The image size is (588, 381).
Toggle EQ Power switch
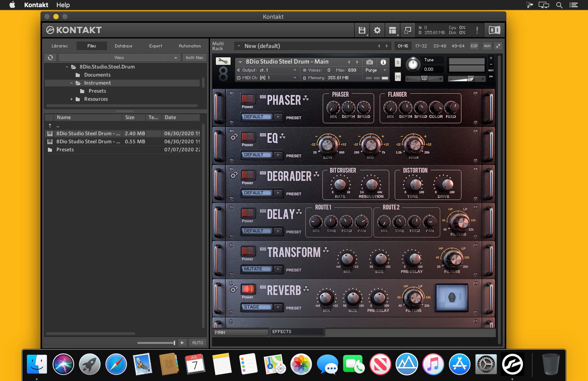pyautogui.click(x=248, y=137)
